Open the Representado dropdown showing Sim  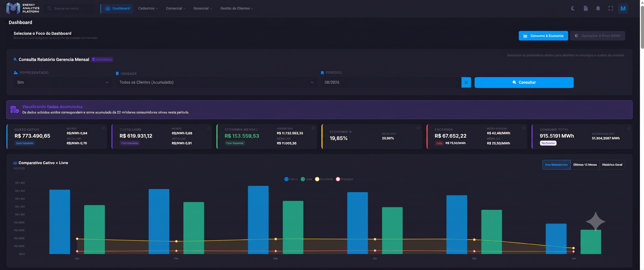coord(63,82)
